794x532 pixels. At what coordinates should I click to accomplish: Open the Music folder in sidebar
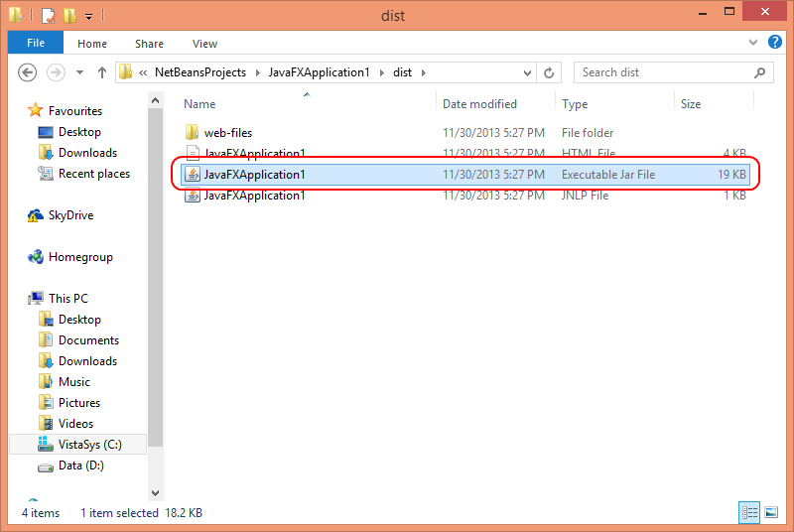click(73, 382)
